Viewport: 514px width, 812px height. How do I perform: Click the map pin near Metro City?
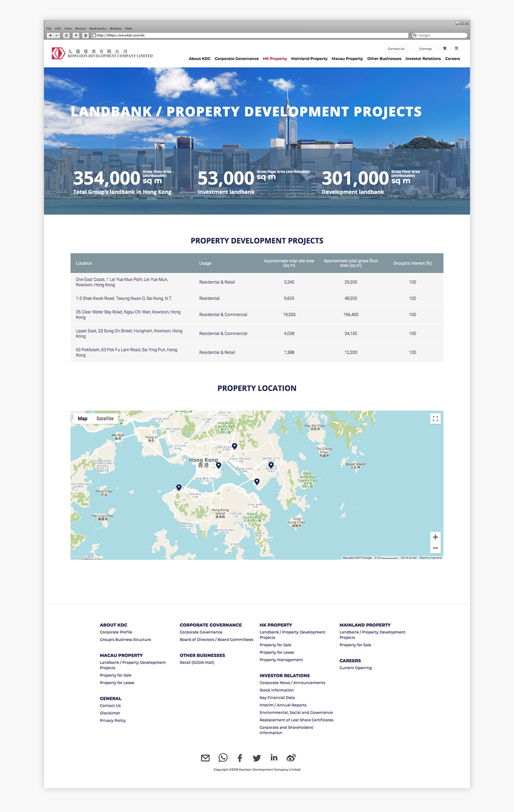tap(271, 465)
